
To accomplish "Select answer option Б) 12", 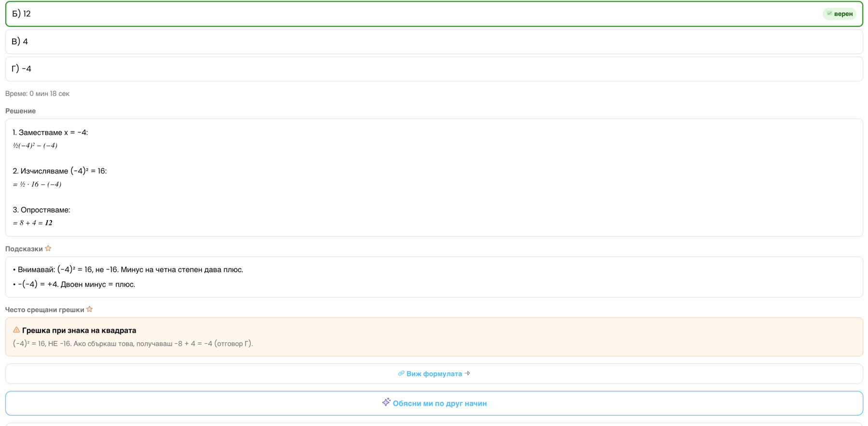I will pos(434,14).
